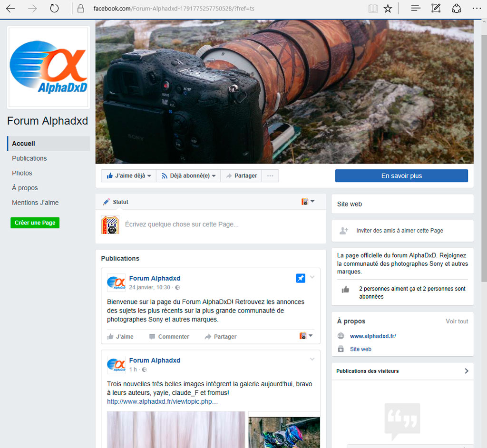Open the Déjà abonné(e) dropdown

[x=188, y=176]
